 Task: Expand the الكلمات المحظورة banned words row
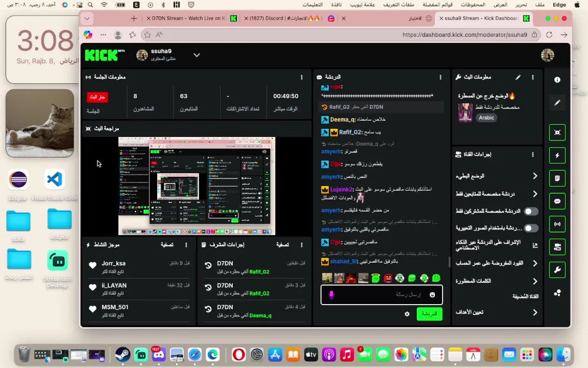497,281
